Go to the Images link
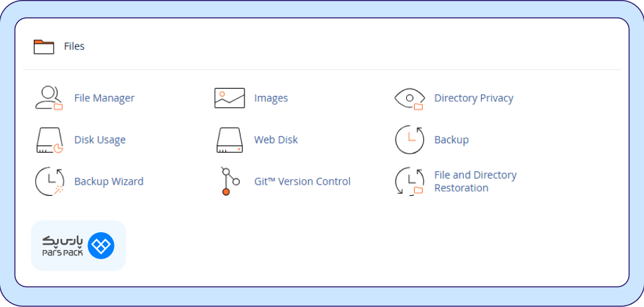This screenshot has width=644, height=307. click(271, 99)
